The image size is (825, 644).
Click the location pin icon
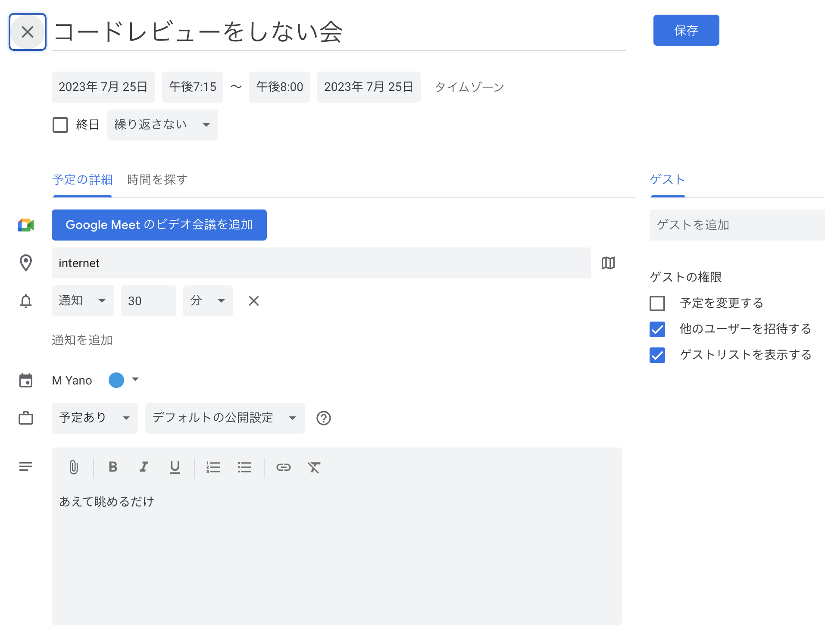click(x=26, y=263)
